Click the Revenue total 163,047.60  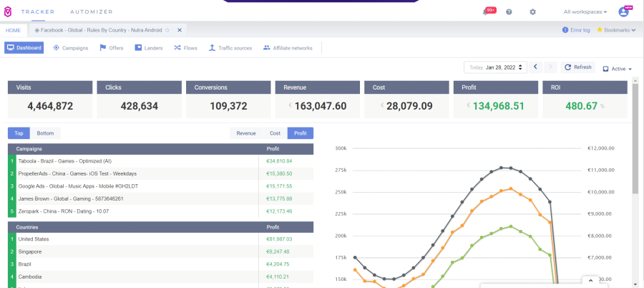(x=321, y=106)
